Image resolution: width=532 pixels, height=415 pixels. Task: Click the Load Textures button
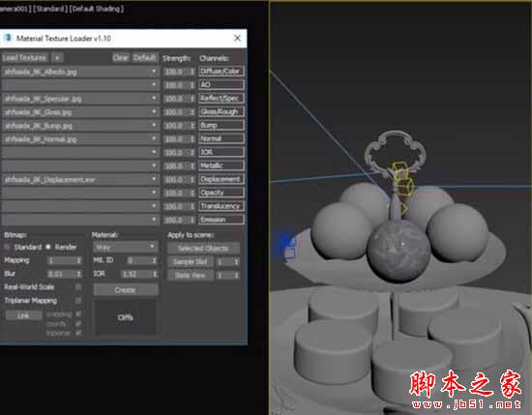(24, 58)
